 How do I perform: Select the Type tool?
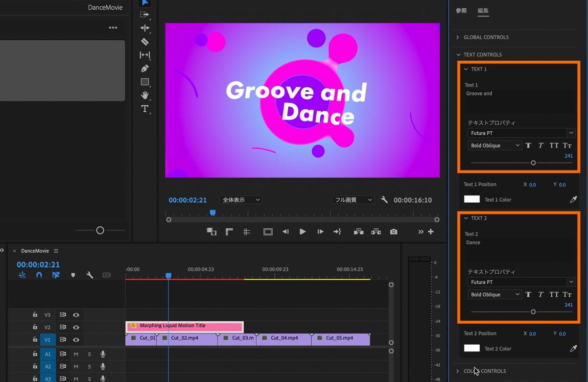point(145,109)
